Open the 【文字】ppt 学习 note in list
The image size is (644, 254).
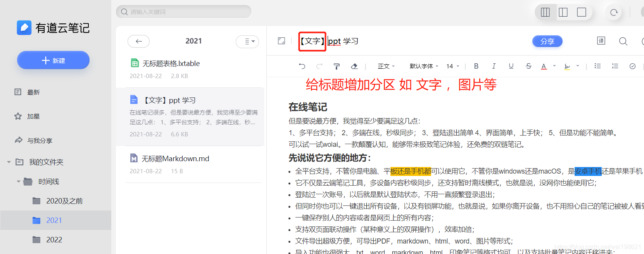click(190, 117)
